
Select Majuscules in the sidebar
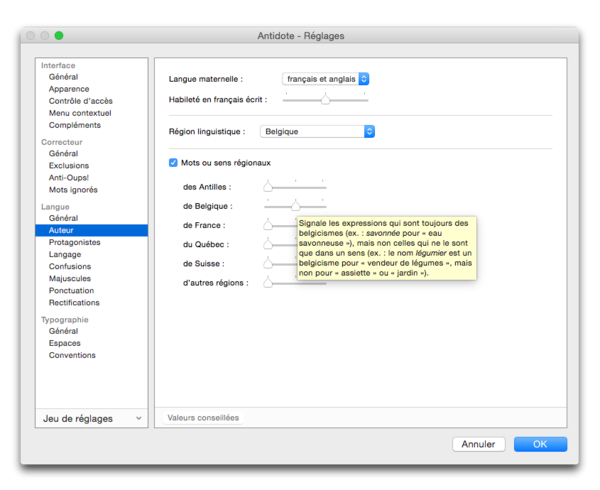(x=70, y=278)
